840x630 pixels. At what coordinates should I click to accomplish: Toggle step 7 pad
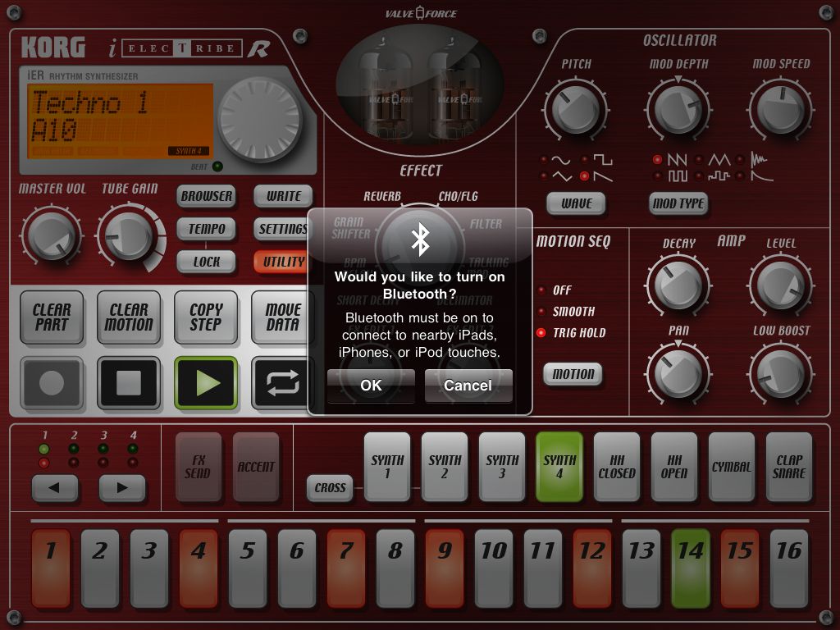coord(346,568)
